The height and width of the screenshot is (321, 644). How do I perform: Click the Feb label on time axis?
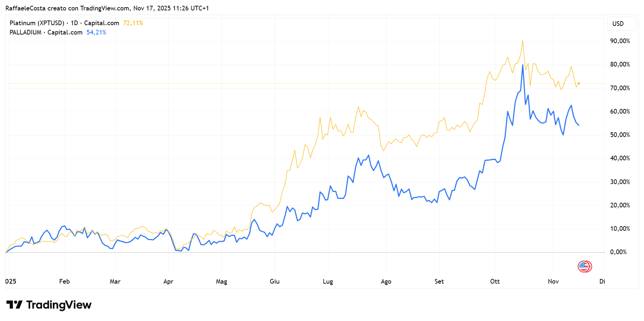tap(64, 281)
